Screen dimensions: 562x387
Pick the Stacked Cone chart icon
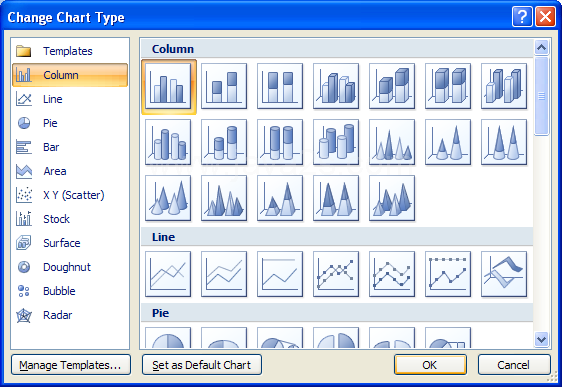pos(448,142)
